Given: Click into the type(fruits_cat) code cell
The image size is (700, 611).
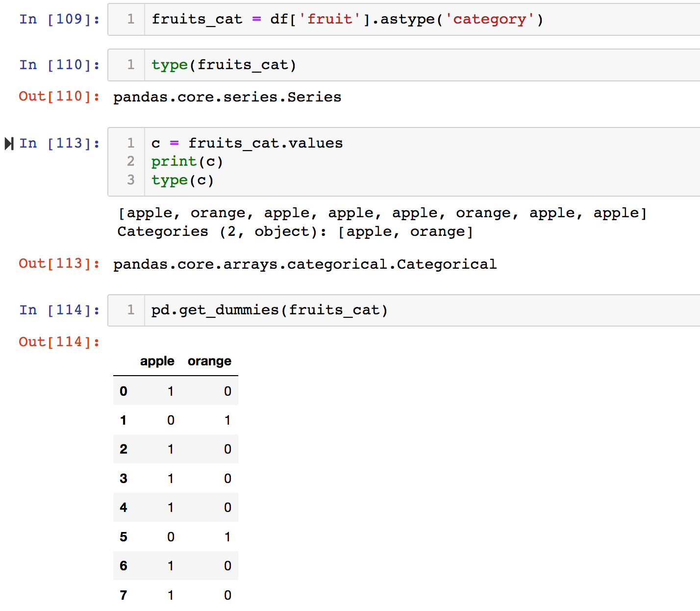Looking at the screenshot, I should 403,65.
